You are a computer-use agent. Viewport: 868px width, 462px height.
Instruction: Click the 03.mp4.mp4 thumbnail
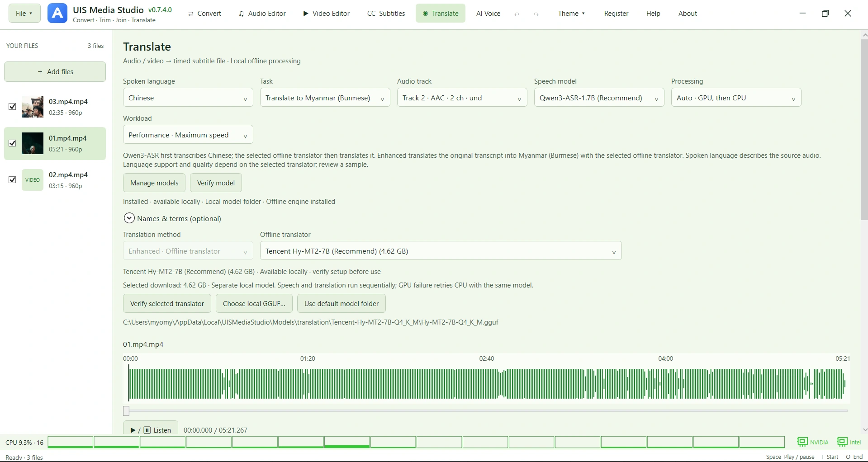(x=33, y=107)
